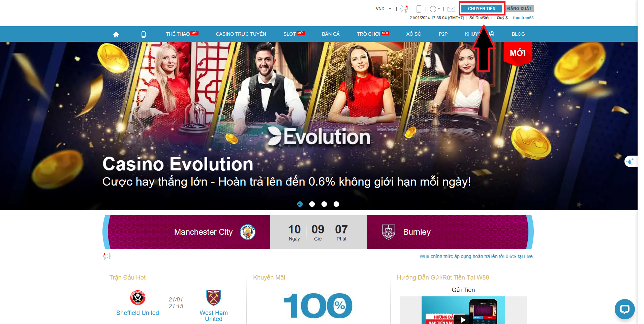The image size is (644, 324).
Task: Expand the circle icon dropdown in header
Action: (x=435, y=9)
